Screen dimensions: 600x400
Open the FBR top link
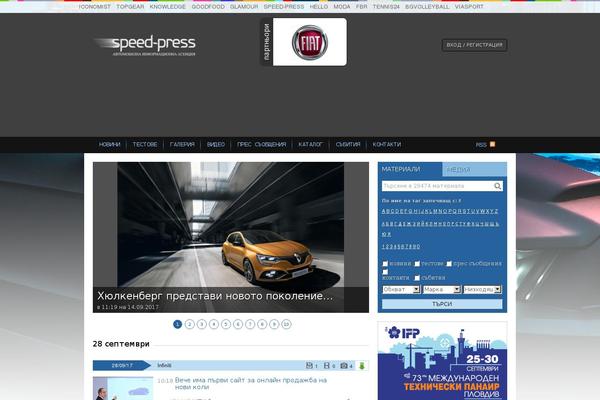tap(362, 7)
